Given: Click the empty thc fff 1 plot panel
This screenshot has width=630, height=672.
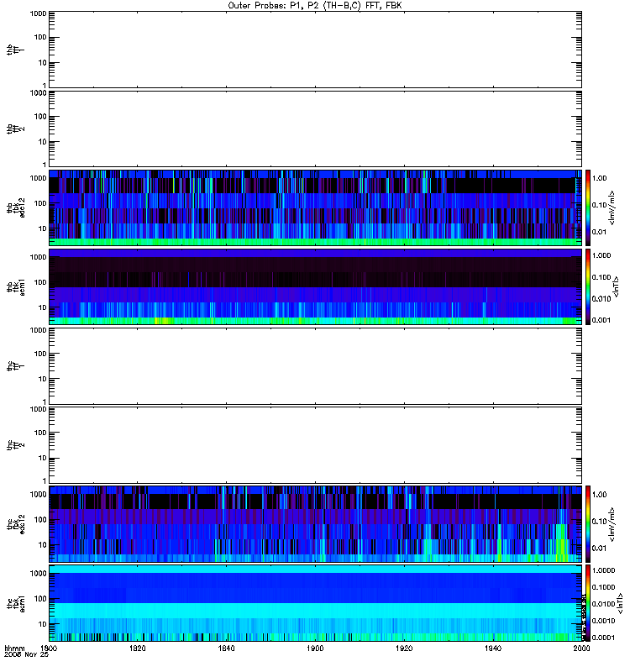Looking at the screenshot, I should (x=315, y=366).
